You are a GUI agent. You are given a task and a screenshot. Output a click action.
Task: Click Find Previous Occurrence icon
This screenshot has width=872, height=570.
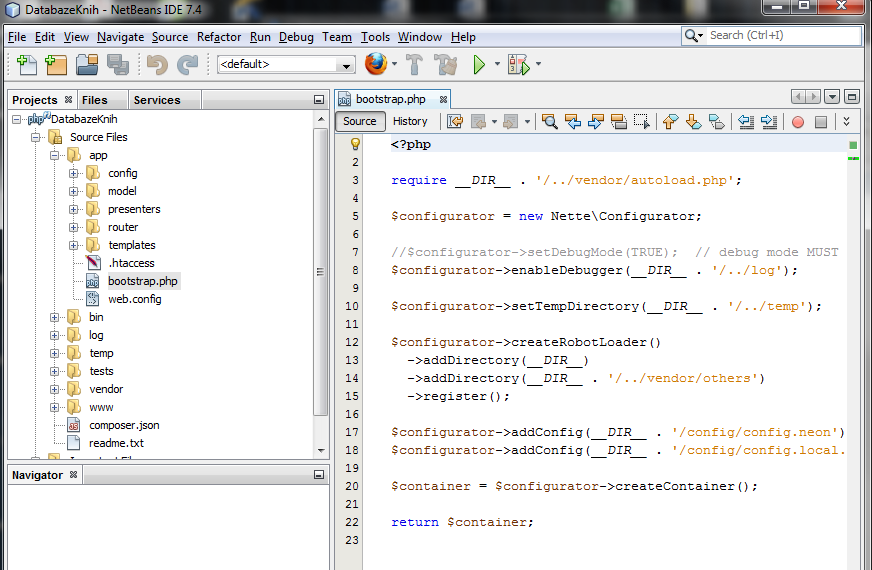click(572, 121)
